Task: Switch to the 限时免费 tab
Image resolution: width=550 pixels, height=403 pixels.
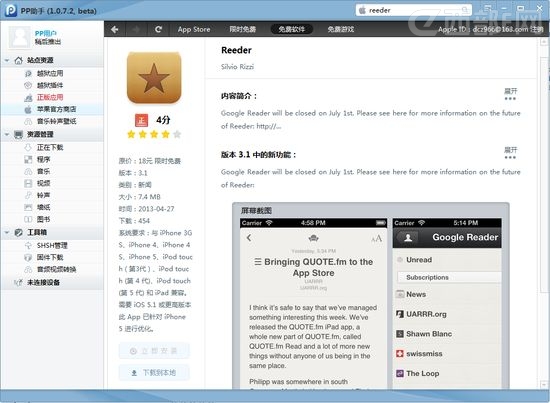Action: (242, 29)
